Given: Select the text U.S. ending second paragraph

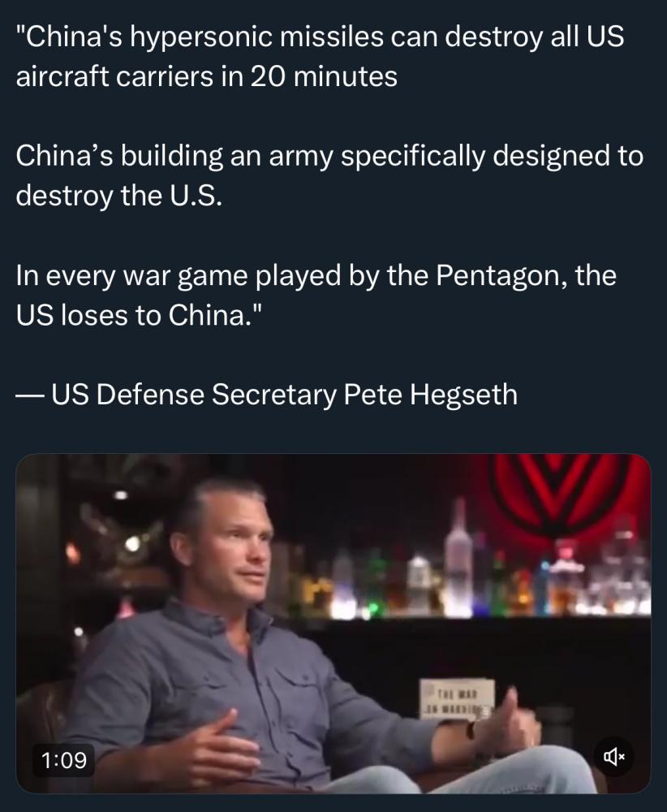Looking at the screenshot, I should [x=194, y=196].
